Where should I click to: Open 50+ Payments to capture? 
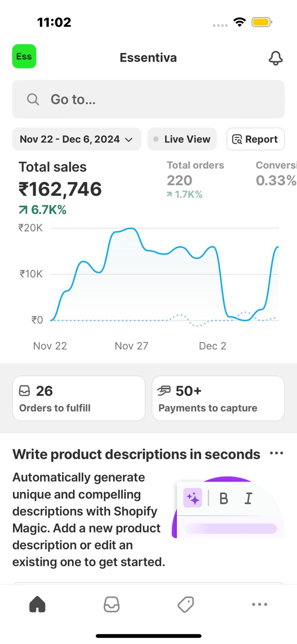pos(218,398)
